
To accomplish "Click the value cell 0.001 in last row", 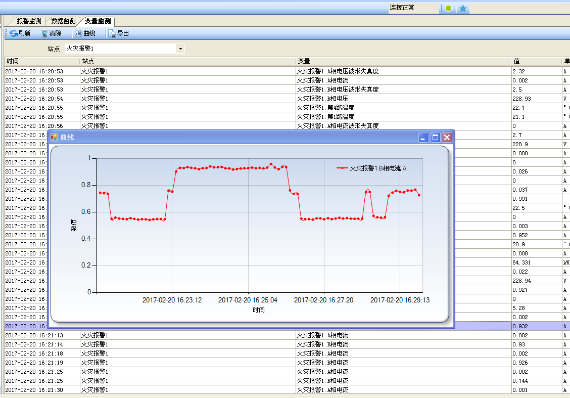I will pyautogui.click(x=537, y=390).
